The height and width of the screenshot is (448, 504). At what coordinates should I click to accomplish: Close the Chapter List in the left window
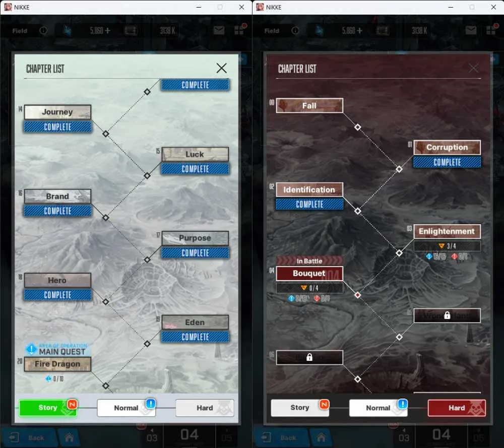pyautogui.click(x=221, y=68)
